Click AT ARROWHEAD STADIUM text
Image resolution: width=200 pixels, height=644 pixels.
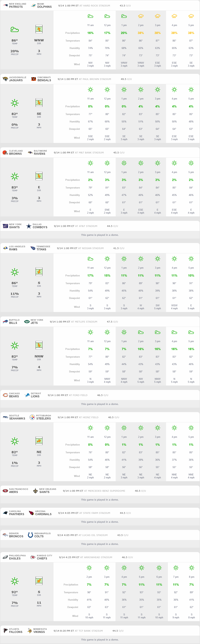coord(96,557)
